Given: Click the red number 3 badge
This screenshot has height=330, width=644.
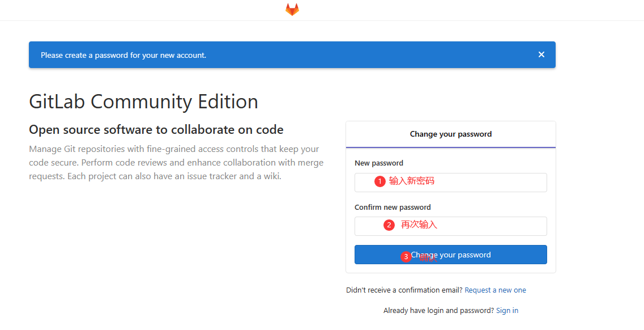Looking at the screenshot, I should tap(406, 257).
